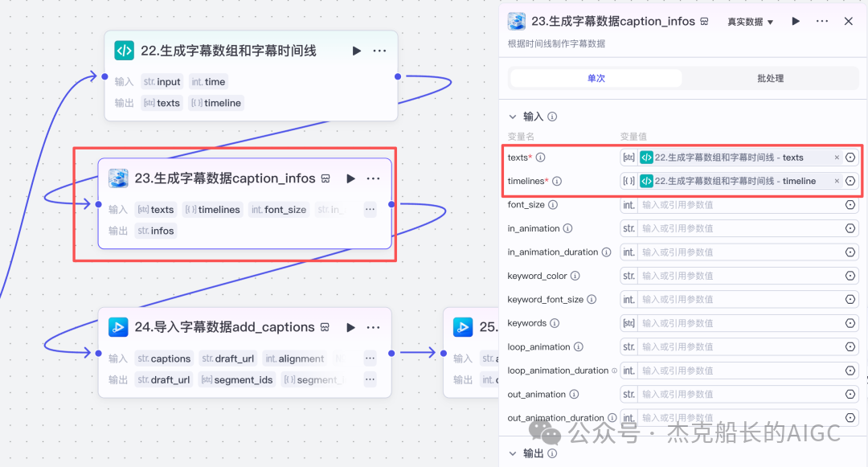Show info tooltip for keywords parameter

(x=555, y=322)
